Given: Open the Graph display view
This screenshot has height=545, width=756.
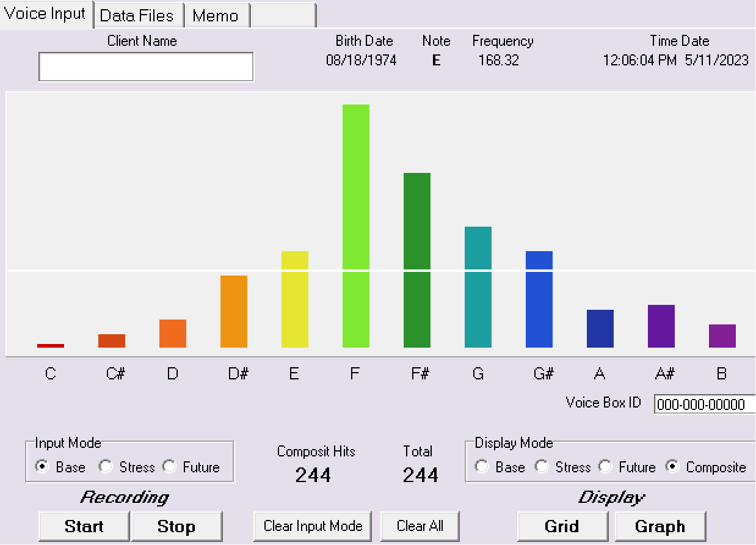Looking at the screenshot, I should 660,526.
